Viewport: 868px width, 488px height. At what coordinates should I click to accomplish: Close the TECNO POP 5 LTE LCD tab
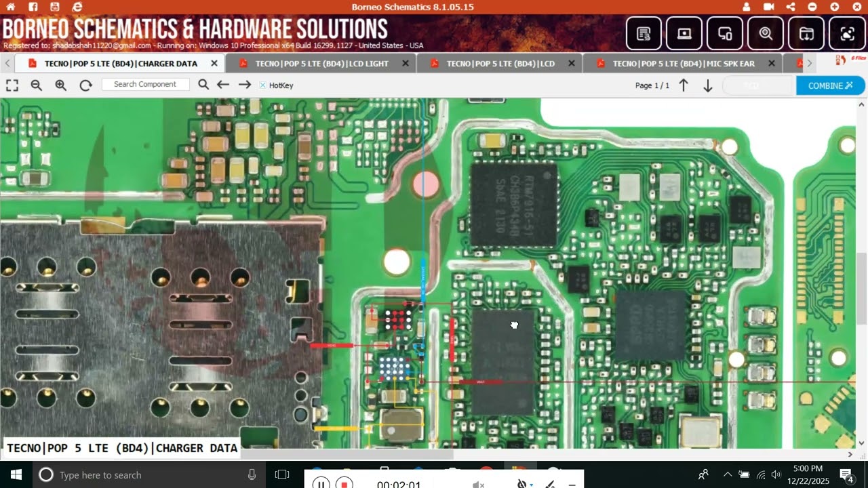point(572,63)
